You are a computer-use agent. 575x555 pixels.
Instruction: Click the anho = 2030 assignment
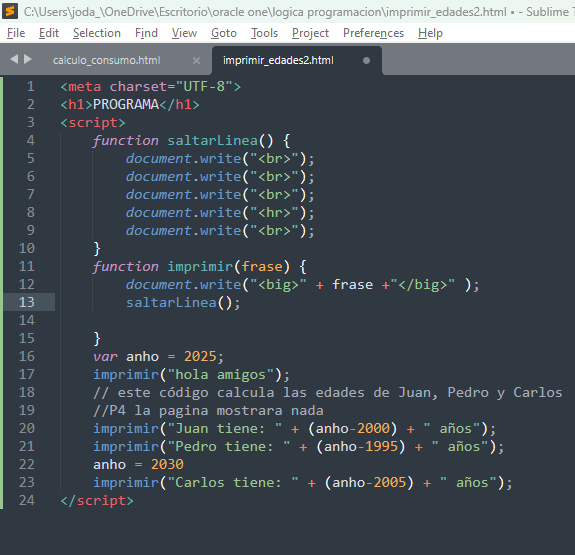pos(138,464)
